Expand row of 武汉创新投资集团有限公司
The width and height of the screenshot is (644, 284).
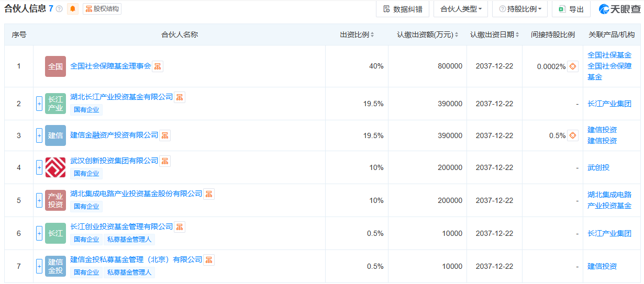39,167
